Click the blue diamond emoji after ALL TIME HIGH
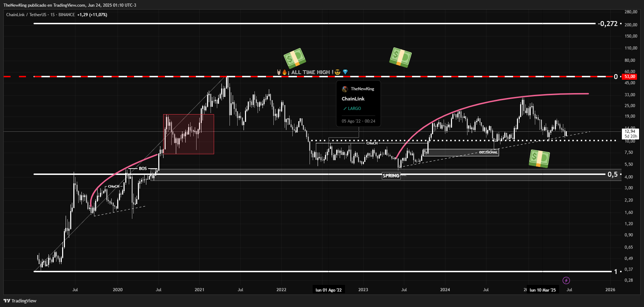This screenshot has width=644, height=307. (x=345, y=72)
